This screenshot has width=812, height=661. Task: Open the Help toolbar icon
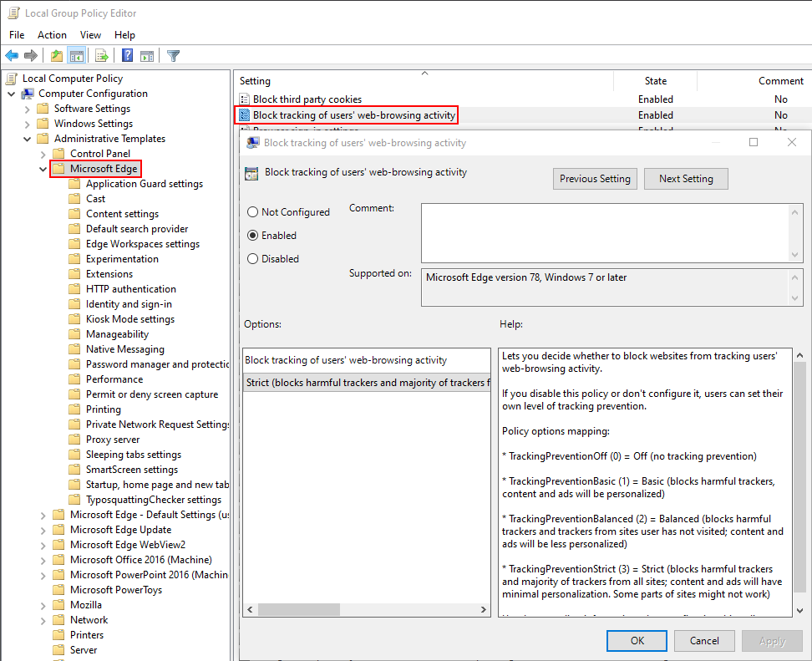[x=127, y=55]
